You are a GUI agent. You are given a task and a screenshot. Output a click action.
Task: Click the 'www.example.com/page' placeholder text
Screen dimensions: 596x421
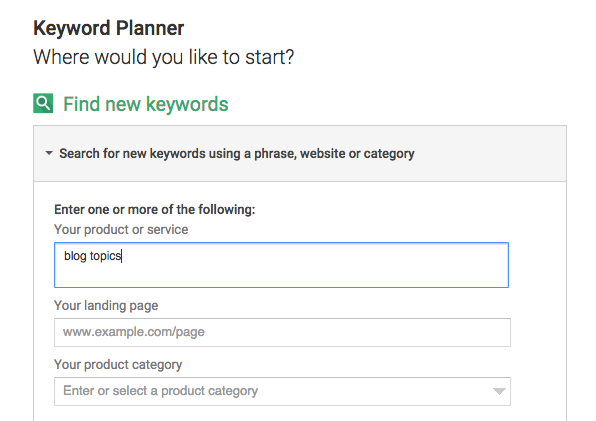click(134, 332)
